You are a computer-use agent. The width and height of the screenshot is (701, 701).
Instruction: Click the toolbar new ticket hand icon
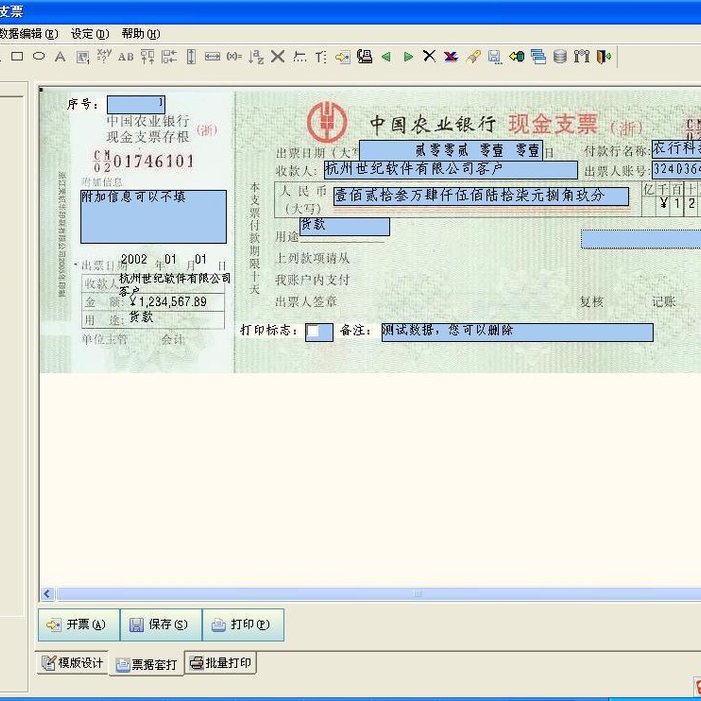pos(343,57)
